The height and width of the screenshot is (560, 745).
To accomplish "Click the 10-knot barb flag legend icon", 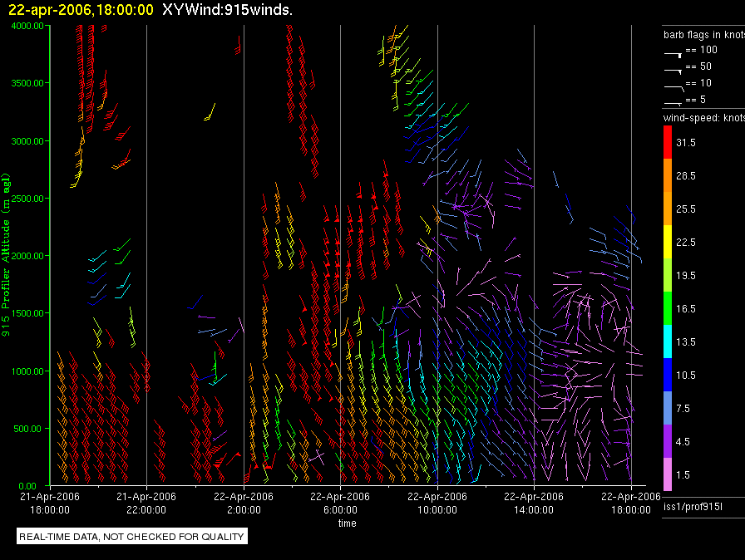I will click(674, 88).
